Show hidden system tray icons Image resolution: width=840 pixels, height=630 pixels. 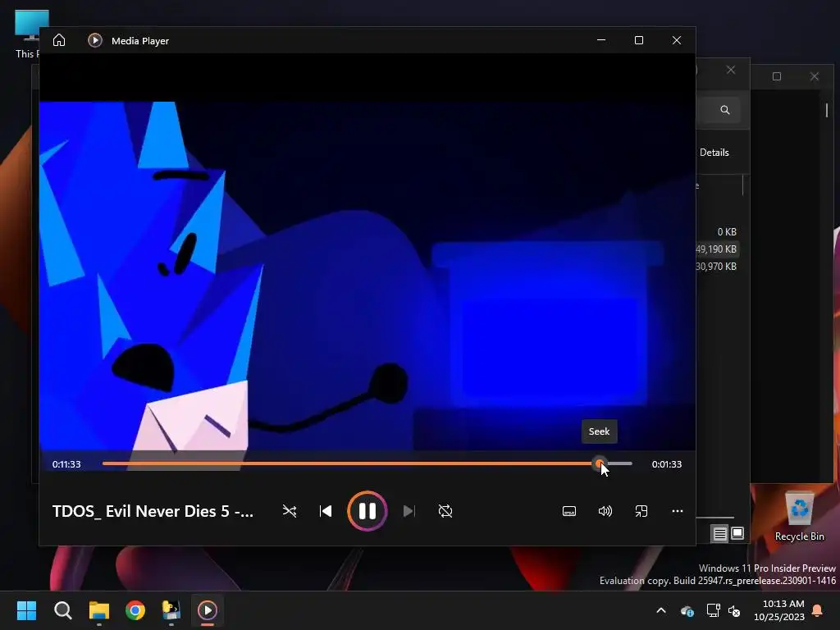click(661, 610)
